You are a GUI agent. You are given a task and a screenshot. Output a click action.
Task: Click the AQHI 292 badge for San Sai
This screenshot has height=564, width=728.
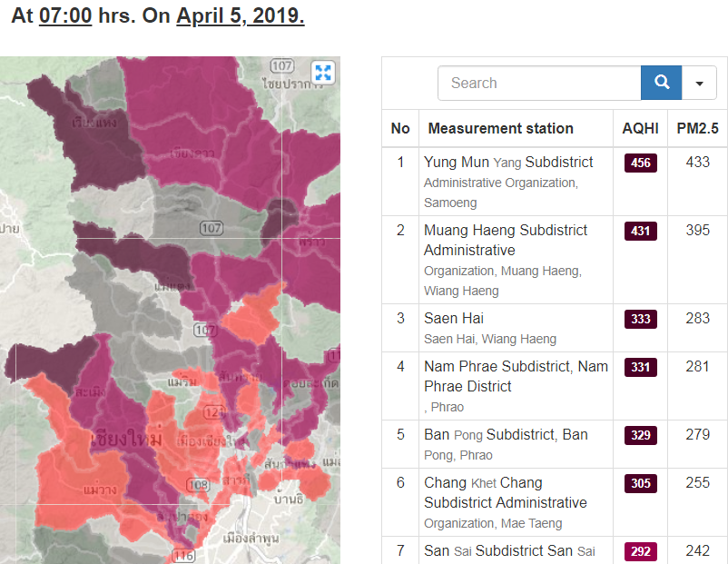pyautogui.click(x=640, y=551)
